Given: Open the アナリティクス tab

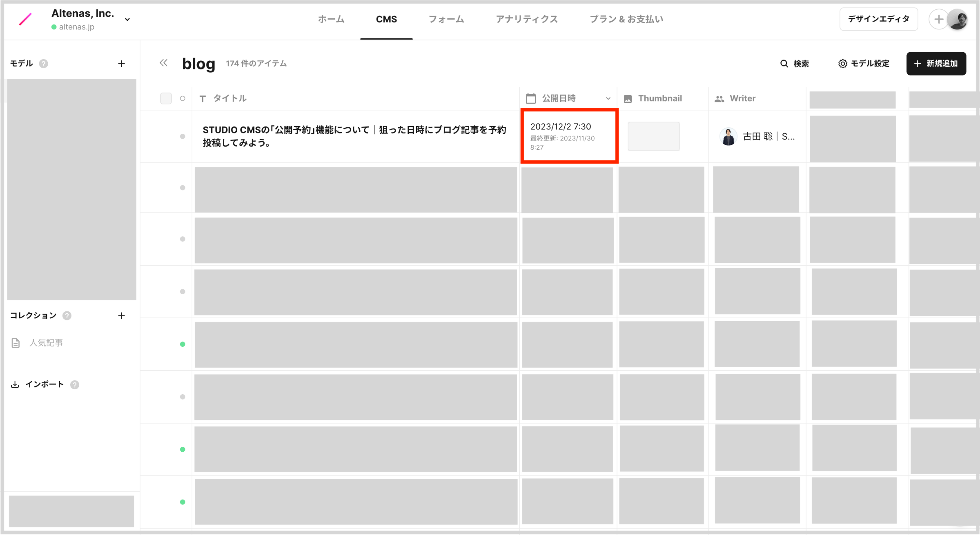Looking at the screenshot, I should click(x=527, y=19).
